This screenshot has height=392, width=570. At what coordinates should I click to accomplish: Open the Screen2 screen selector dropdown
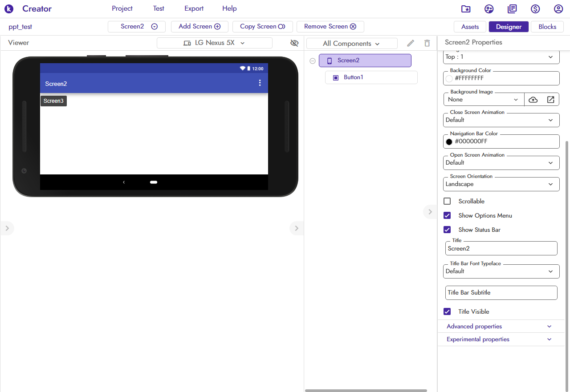pos(137,27)
